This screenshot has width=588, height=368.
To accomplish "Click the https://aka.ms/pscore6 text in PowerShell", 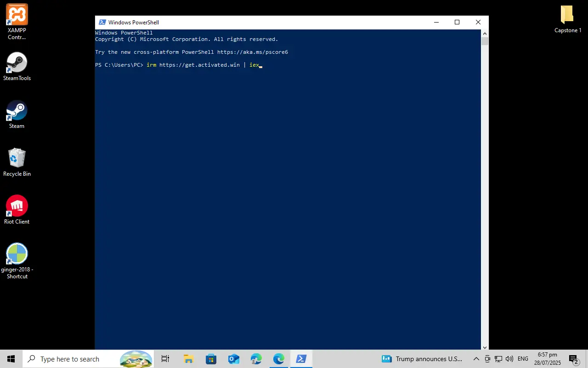I will tap(253, 52).
